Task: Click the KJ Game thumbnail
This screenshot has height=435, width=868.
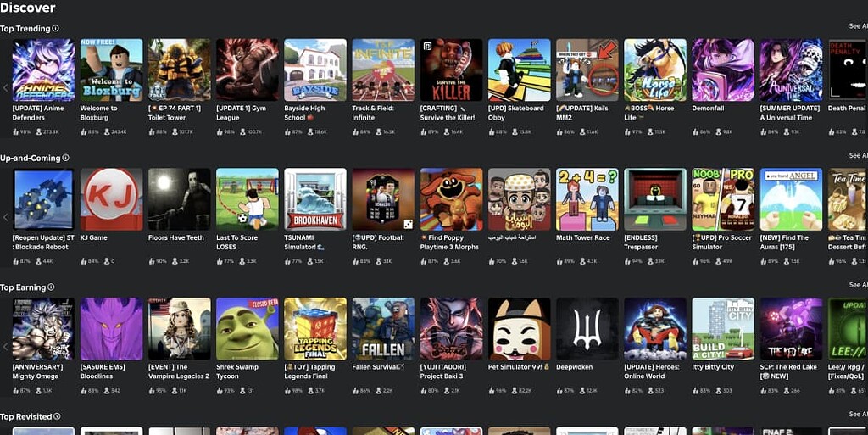Action: coord(111,199)
